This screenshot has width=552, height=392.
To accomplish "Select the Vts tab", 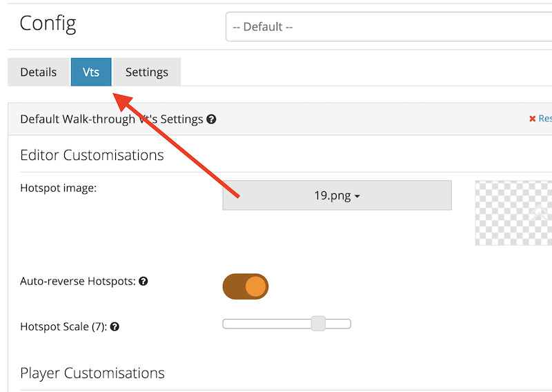I will point(91,72).
